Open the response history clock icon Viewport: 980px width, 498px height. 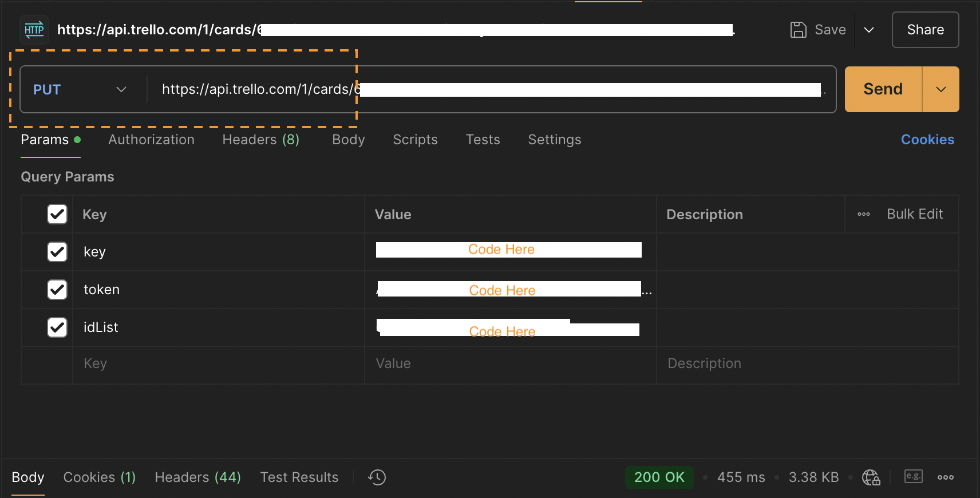pos(377,477)
